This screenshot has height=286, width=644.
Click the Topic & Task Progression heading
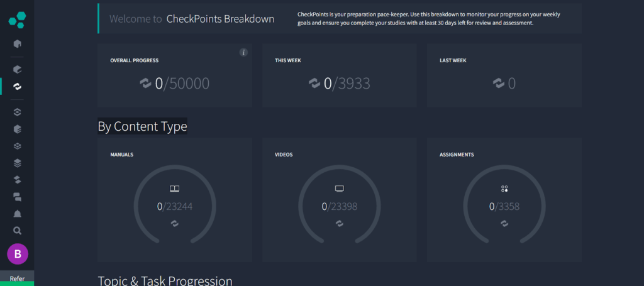(165, 281)
